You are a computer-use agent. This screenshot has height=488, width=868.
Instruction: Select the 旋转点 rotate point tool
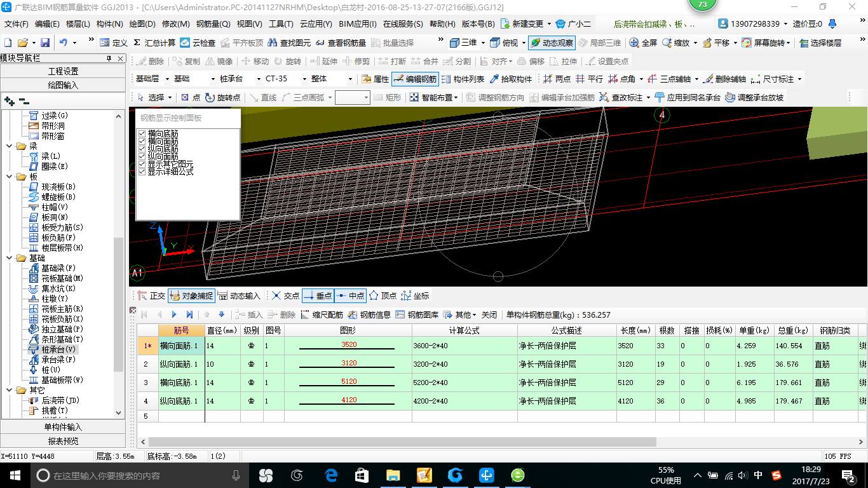click(x=223, y=97)
